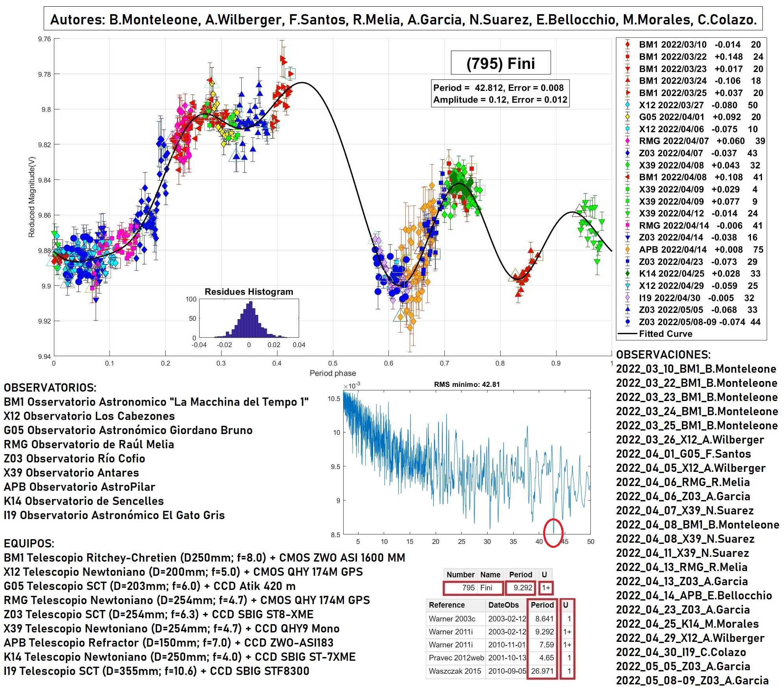Click the Number column header

pos(460,575)
